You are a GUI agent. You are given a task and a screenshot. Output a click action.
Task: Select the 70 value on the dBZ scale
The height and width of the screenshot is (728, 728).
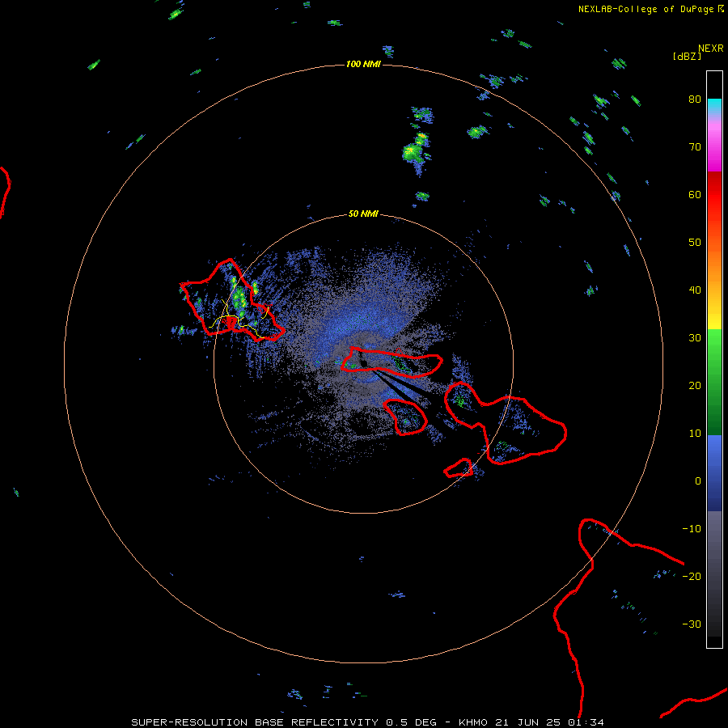(695, 147)
